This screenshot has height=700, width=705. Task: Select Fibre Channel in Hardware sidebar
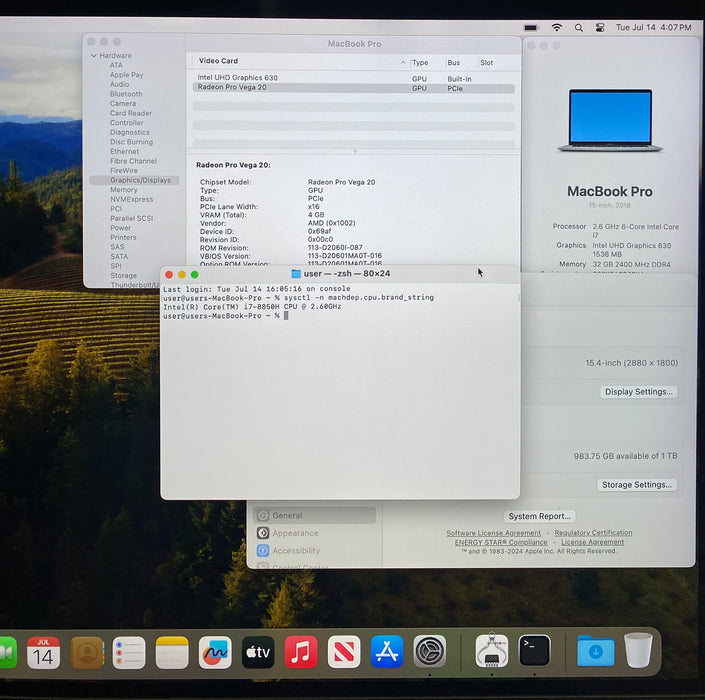click(133, 161)
